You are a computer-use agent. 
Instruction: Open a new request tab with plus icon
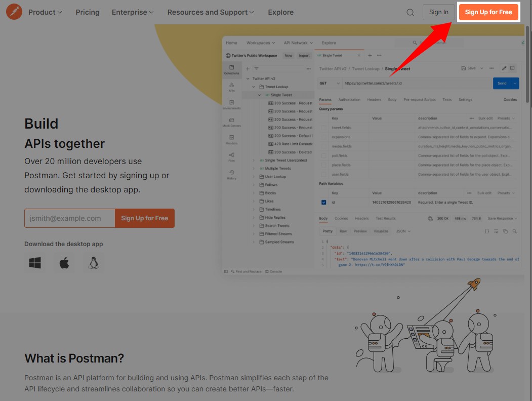[x=370, y=55]
